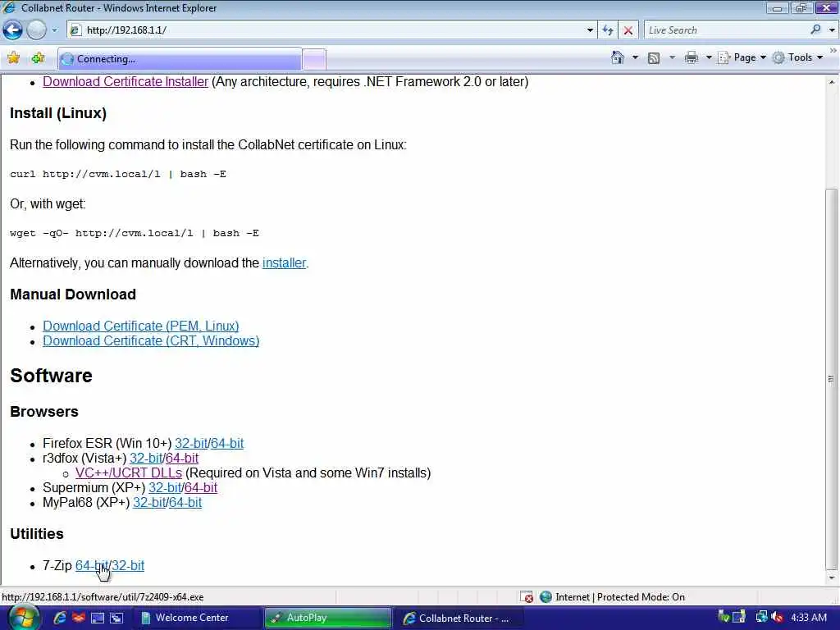Download MyPal68 32-bit

coord(149,503)
